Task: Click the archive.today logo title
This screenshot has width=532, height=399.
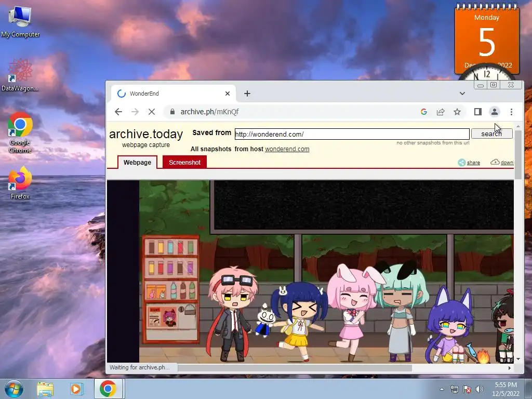Action: (146, 134)
